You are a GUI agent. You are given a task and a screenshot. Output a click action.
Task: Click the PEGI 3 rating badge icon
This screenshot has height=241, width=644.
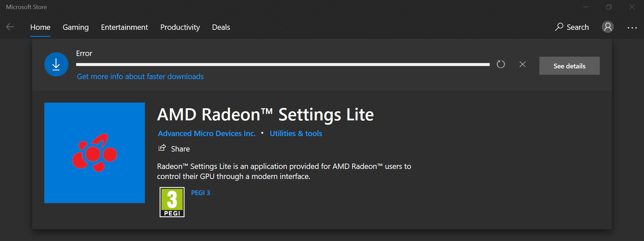pyautogui.click(x=172, y=202)
